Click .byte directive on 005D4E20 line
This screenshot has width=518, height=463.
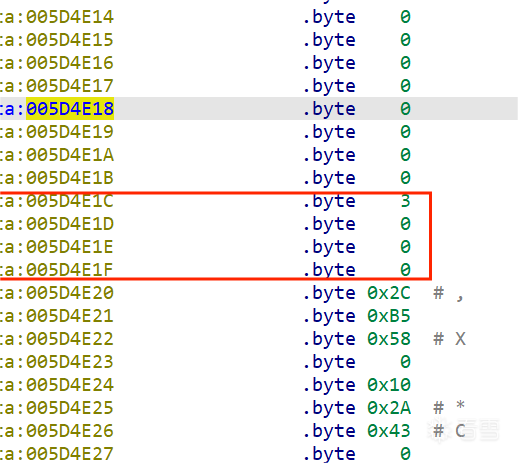(x=329, y=294)
